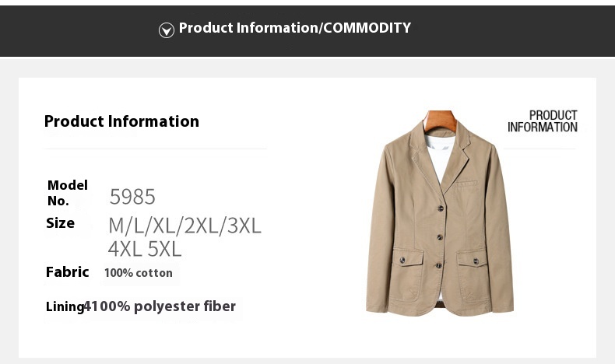Viewport: 615px width, 364px height.
Task: Select the 4XL 5XL size line
Action: coord(145,249)
